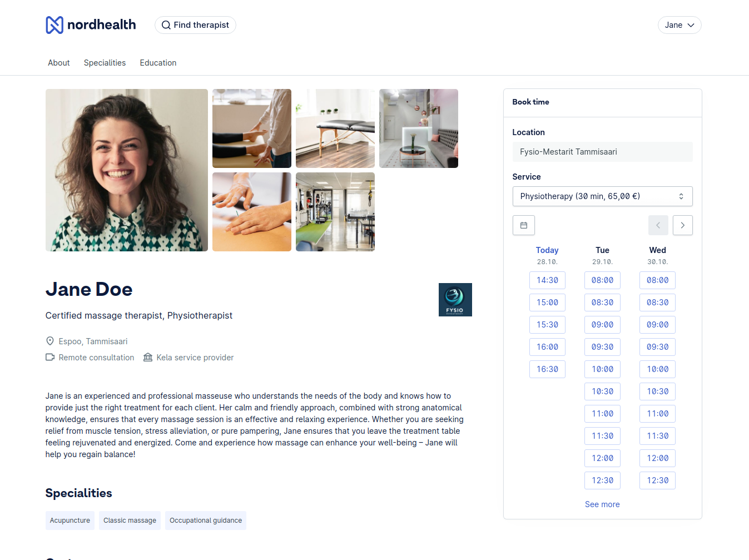
Task: Click the Fysio clinic logo
Action: coord(455,300)
